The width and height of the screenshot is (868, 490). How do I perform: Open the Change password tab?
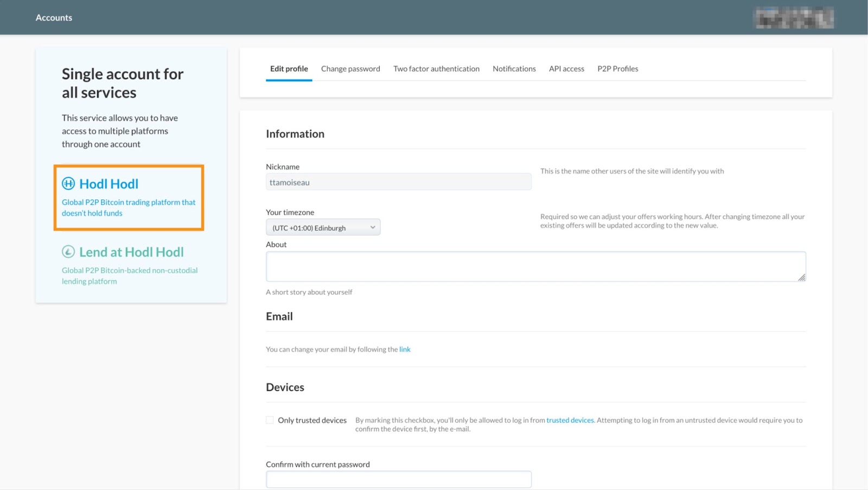pyautogui.click(x=350, y=69)
